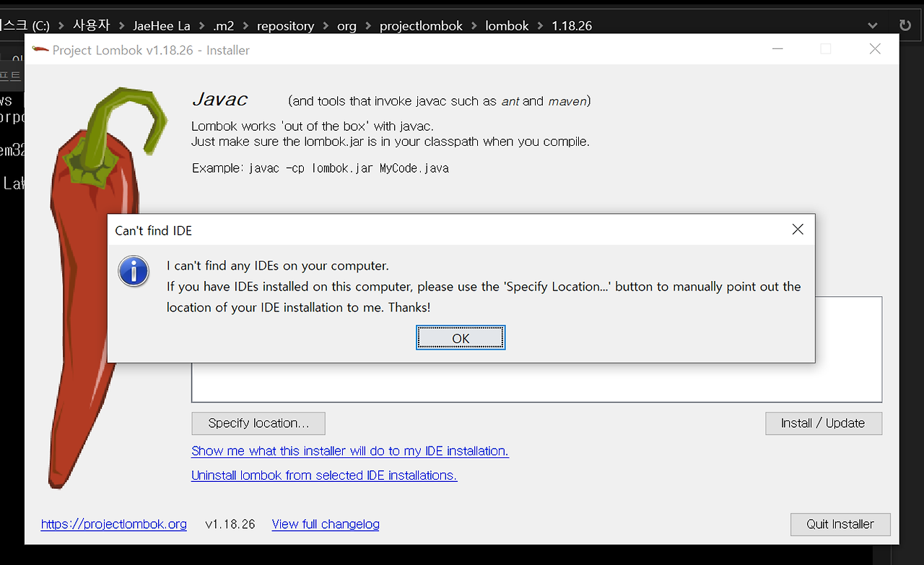
Task: Open the View full changelog link
Action: [x=326, y=525]
